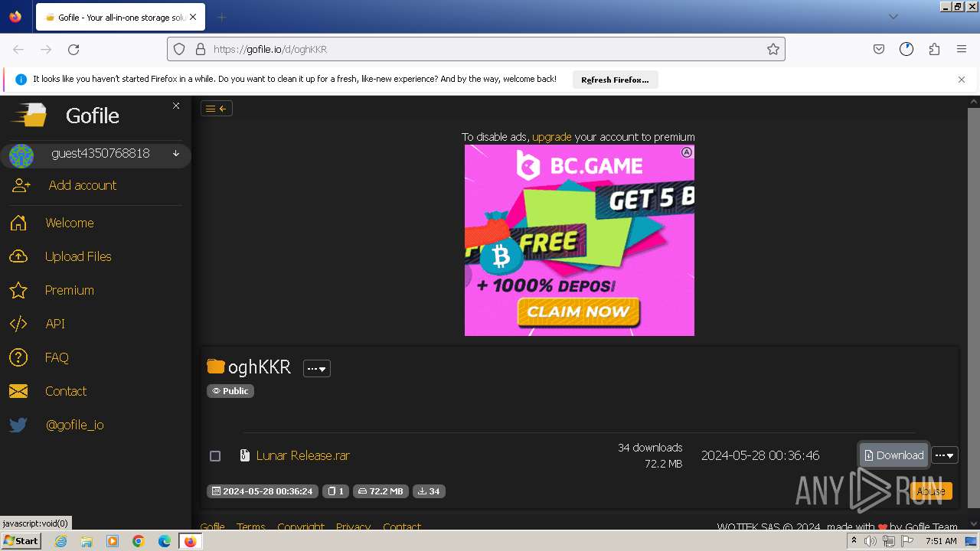The height and width of the screenshot is (551, 980).
Task: Open the oghKKR folder options dropdown
Action: point(316,368)
